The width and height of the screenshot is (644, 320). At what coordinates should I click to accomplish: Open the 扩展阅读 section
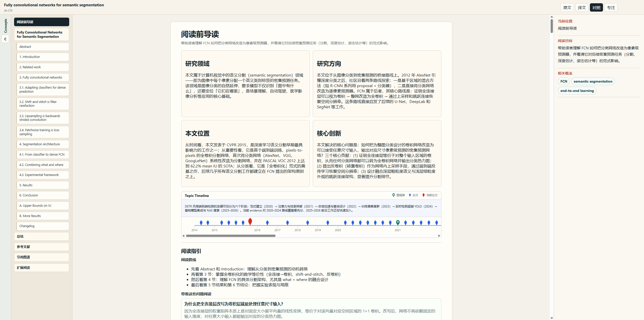pos(42,268)
